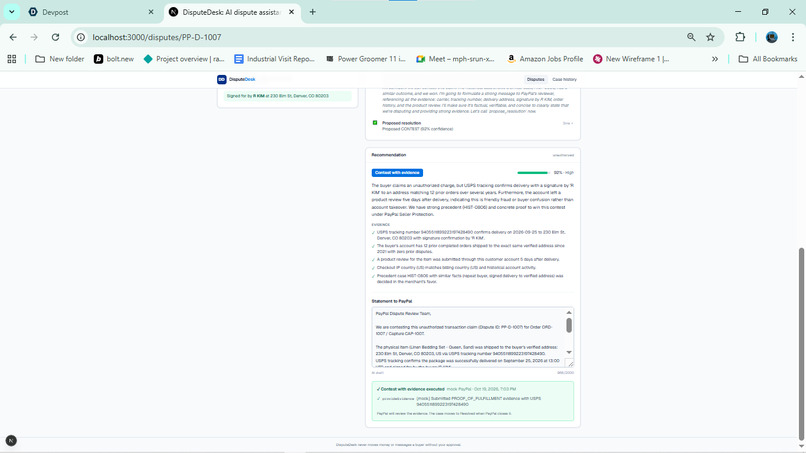Click the USPS tracking number evidence line
This screenshot has width=806, height=453.
tap(471, 235)
